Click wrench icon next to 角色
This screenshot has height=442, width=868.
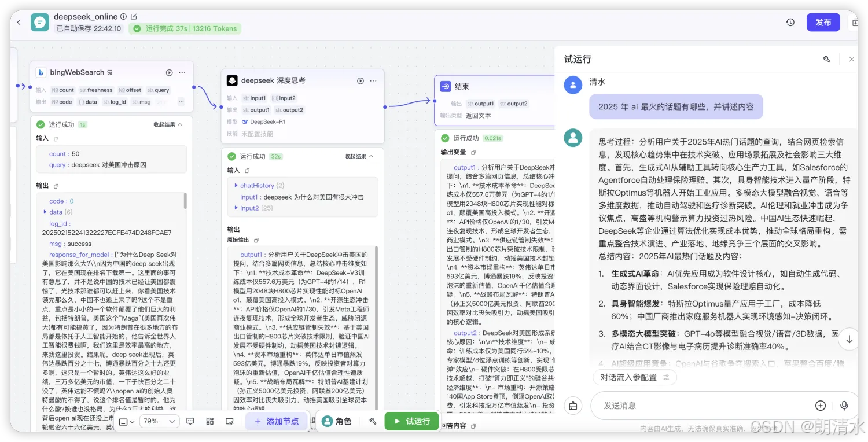coord(373,421)
